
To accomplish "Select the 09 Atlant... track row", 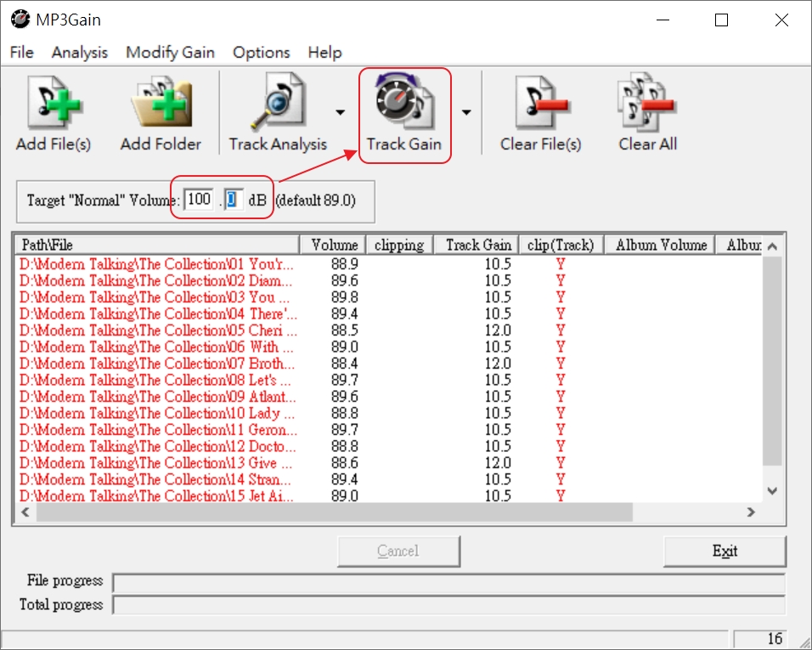I will coord(388,397).
